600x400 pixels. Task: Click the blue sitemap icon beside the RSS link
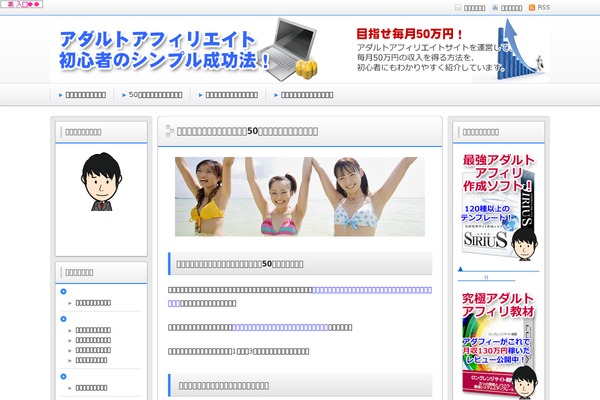495,8
